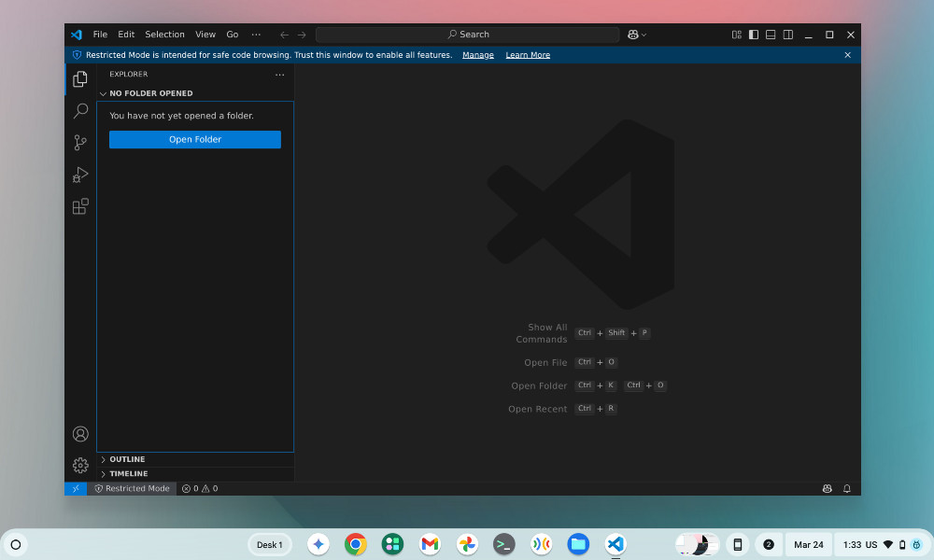Toggle Secondary Side Bar visibility
The width and height of the screenshot is (934, 560).
click(788, 35)
